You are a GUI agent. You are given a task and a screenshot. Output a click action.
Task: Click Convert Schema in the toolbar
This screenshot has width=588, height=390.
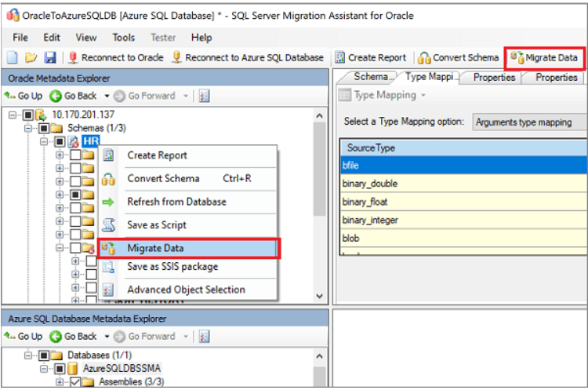click(x=459, y=57)
